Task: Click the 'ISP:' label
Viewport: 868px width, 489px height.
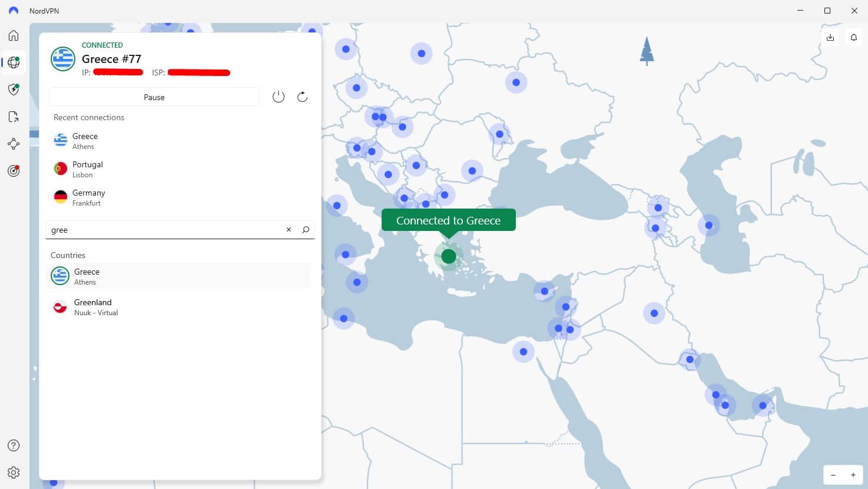Action: tap(158, 72)
